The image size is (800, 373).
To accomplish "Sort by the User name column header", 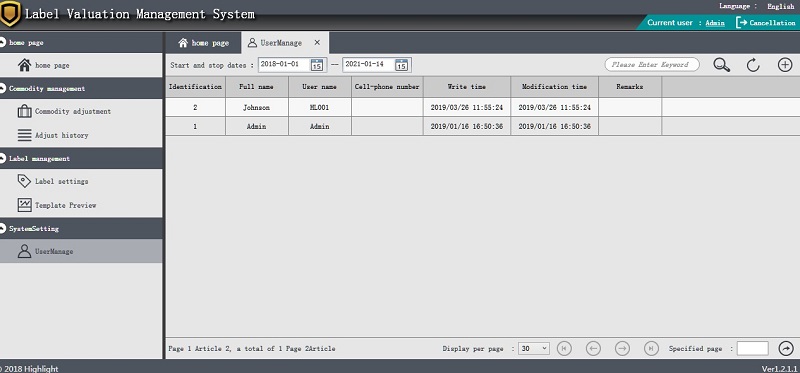I will (319, 87).
